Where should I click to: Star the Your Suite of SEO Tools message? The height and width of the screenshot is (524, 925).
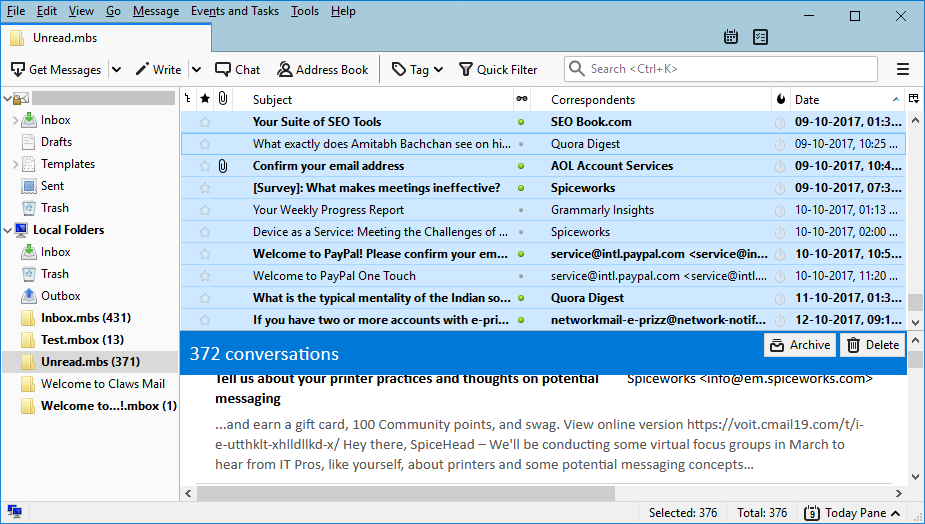(x=205, y=122)
